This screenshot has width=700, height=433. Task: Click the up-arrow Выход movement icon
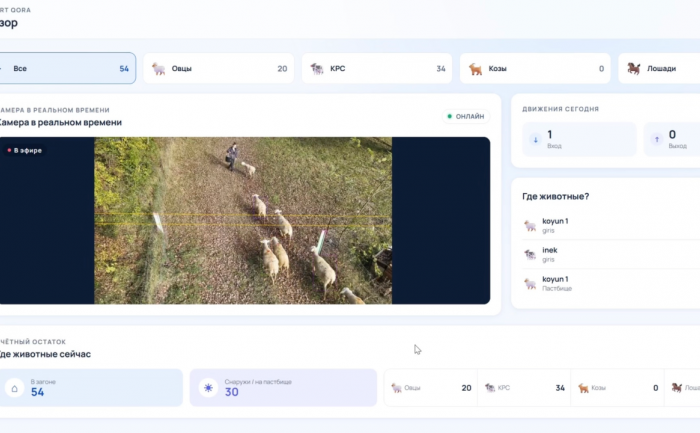657,140
